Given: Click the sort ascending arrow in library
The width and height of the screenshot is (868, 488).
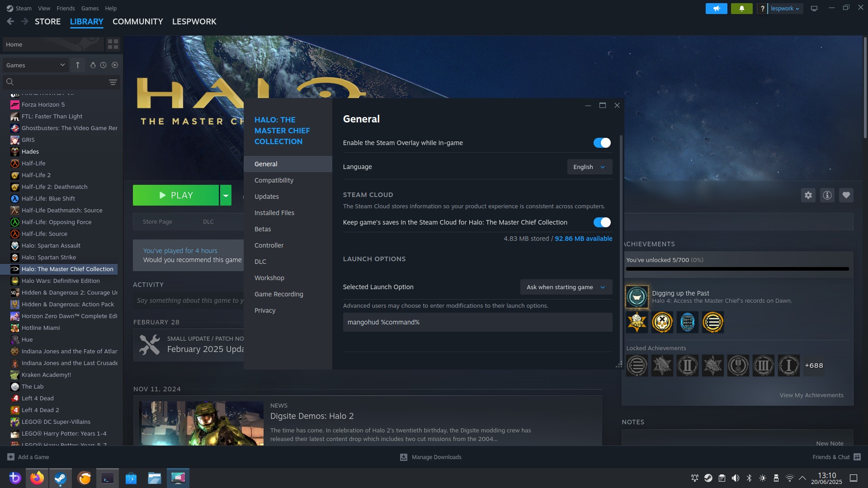Looking at the screenshot, I should [x=78, y=65].
